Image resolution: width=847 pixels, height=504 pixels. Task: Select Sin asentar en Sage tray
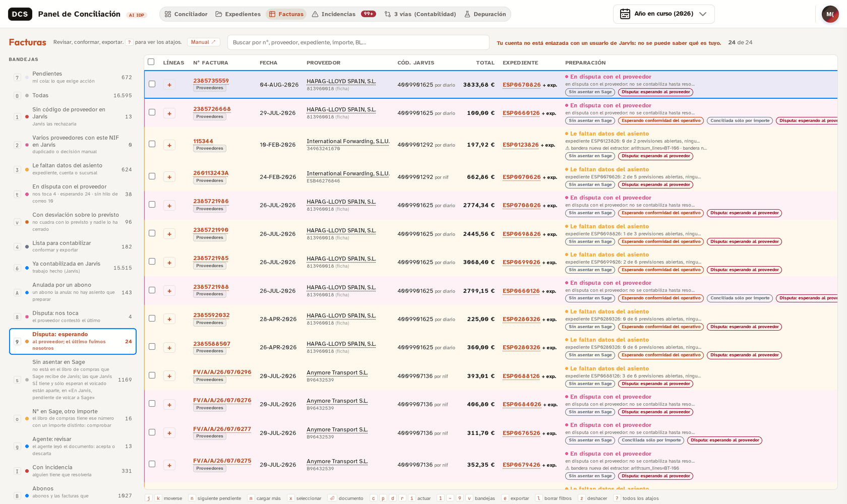click(x=73, y=380)
